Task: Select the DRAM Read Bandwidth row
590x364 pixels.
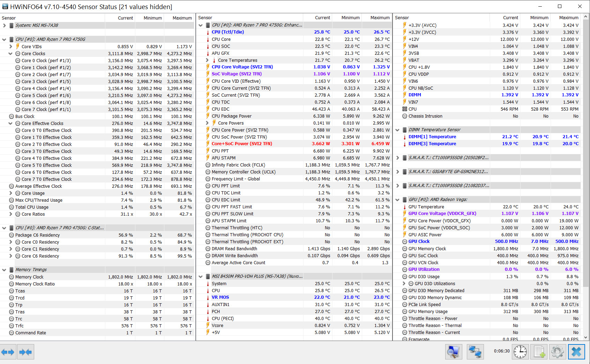Action: pos(294,248)
